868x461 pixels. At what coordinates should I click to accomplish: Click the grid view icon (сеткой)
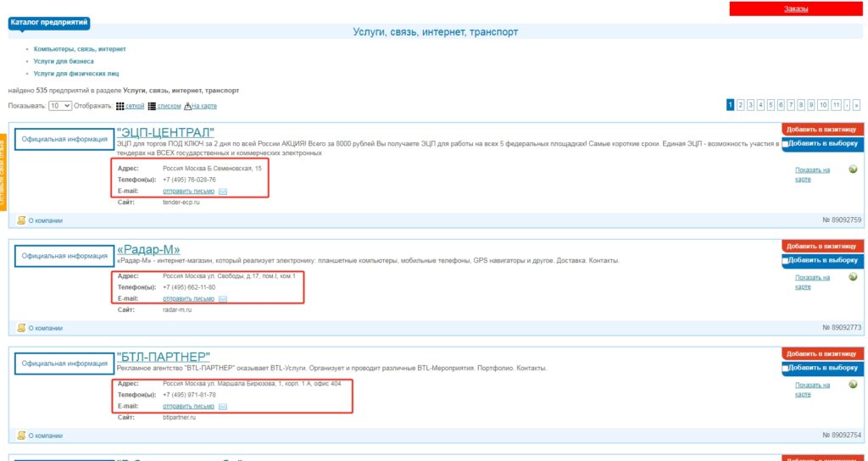click(120, 106)
